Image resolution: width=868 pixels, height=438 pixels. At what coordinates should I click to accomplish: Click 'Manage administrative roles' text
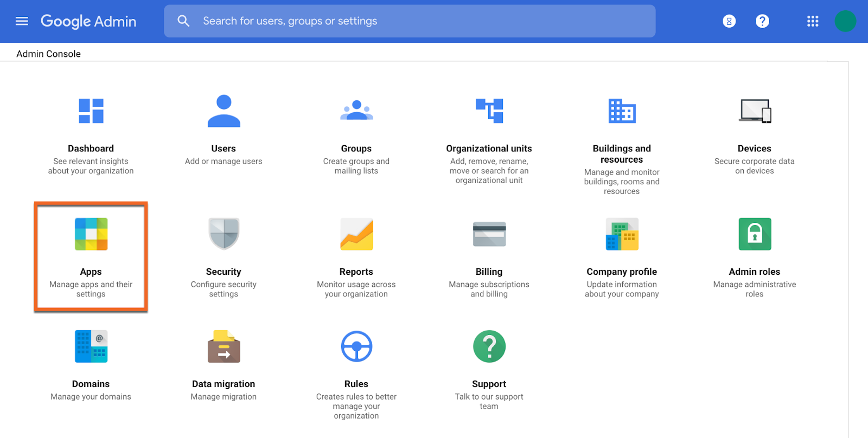[x=755, y=289]
